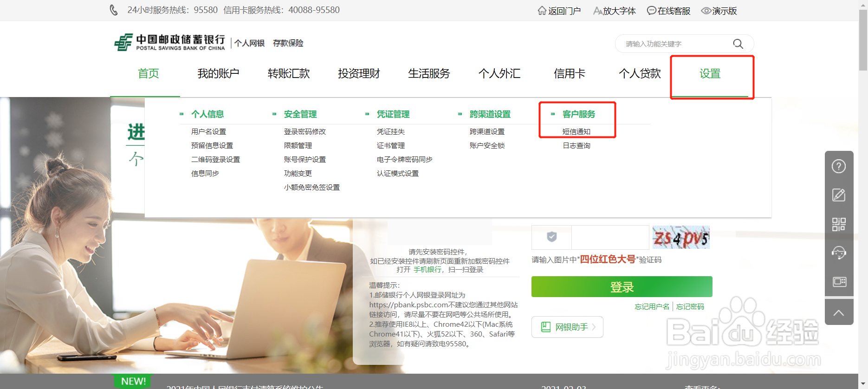This screenshot has height=389, width=868.
Task: Open the 演示版 demo version
Action: (x=719, y=11)
